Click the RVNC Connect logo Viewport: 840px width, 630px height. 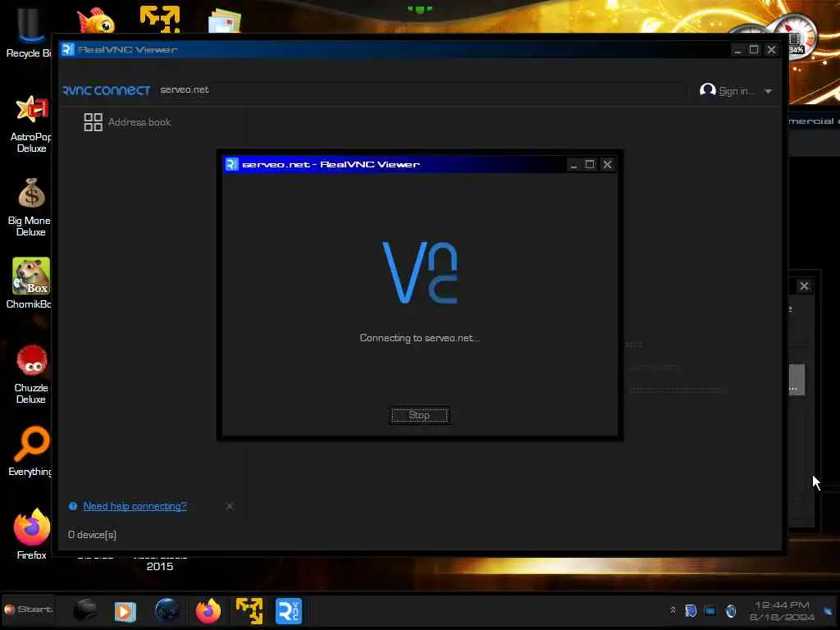click(x=106, y=90)
